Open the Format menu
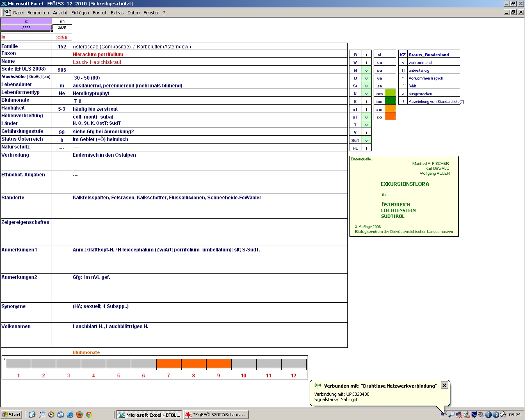The image size is (525, 420). coord(100,13)
